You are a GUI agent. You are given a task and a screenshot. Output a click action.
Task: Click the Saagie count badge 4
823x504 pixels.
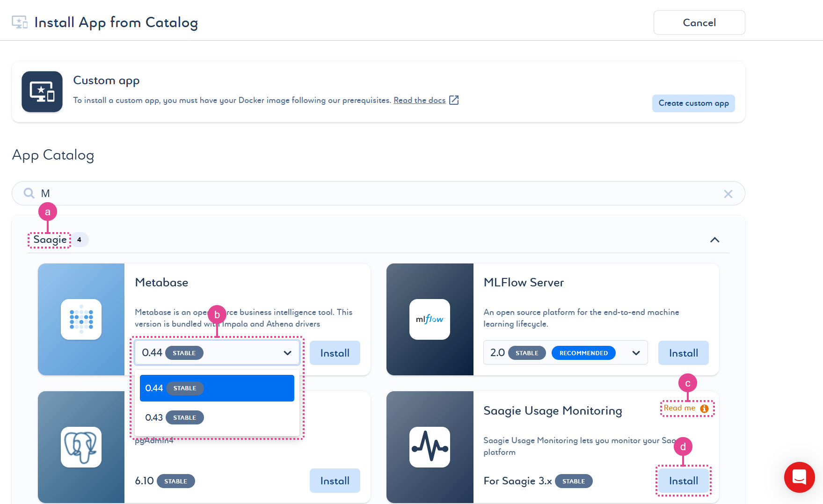(x=79, y=240)
